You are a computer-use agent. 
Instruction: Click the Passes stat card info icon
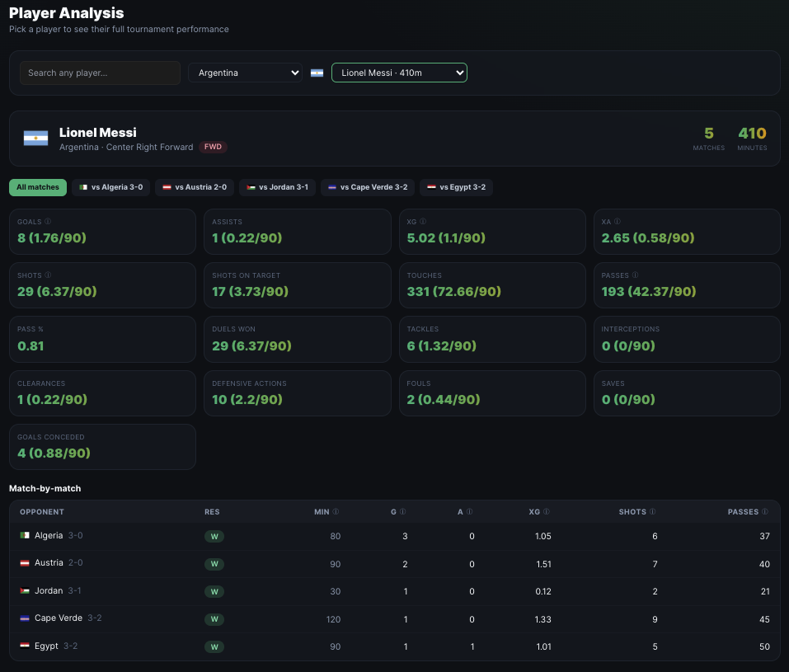click(x=635, y=275)
